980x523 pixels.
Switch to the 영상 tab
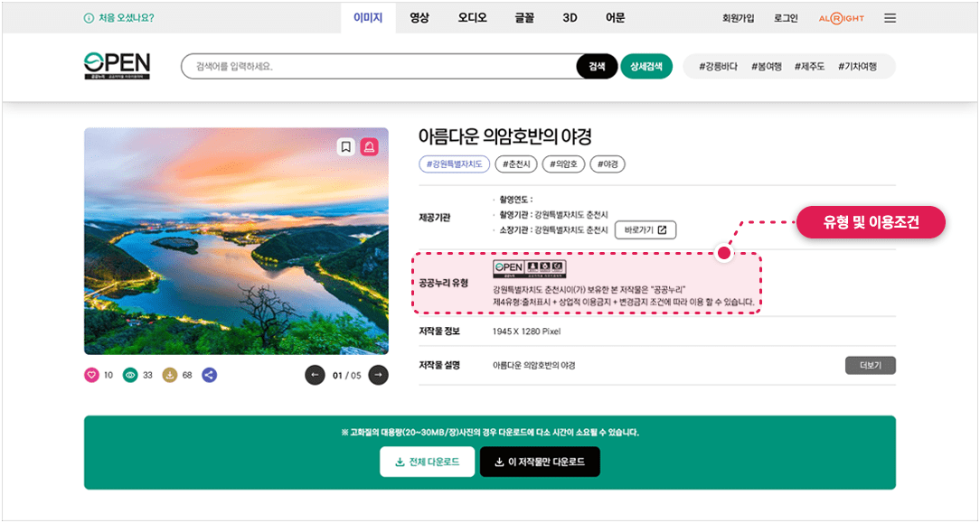(418, 16)
